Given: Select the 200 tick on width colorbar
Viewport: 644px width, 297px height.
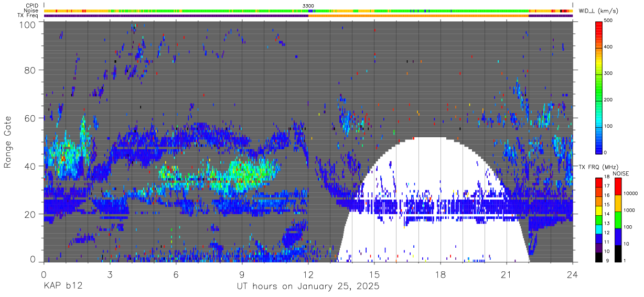Looking at the screenshot, I should pyautogui.click(x=609, y=100).
